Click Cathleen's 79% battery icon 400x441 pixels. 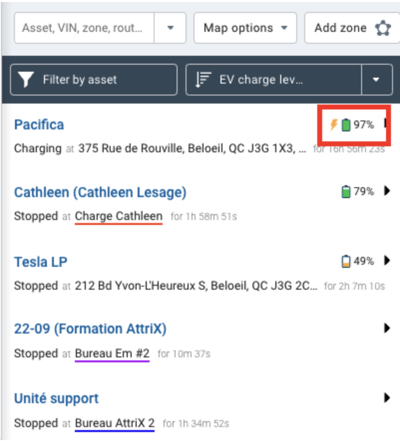pyautogui.click(x=346, y=191)
